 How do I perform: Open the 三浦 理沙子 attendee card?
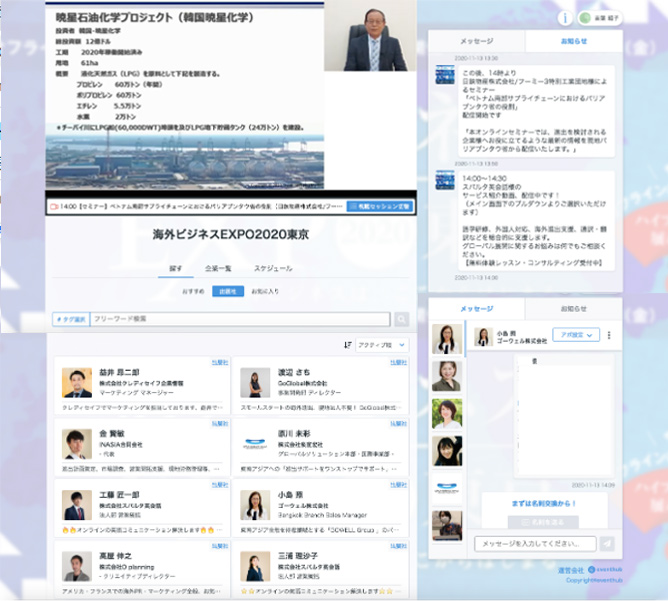tap(321, 569)
